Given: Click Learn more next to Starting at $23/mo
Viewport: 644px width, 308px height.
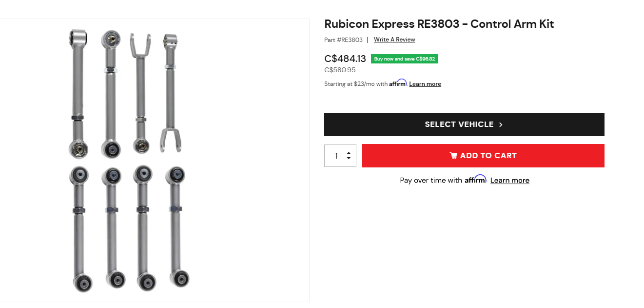Looking at the screenshot, I should [x=425, y=84].
